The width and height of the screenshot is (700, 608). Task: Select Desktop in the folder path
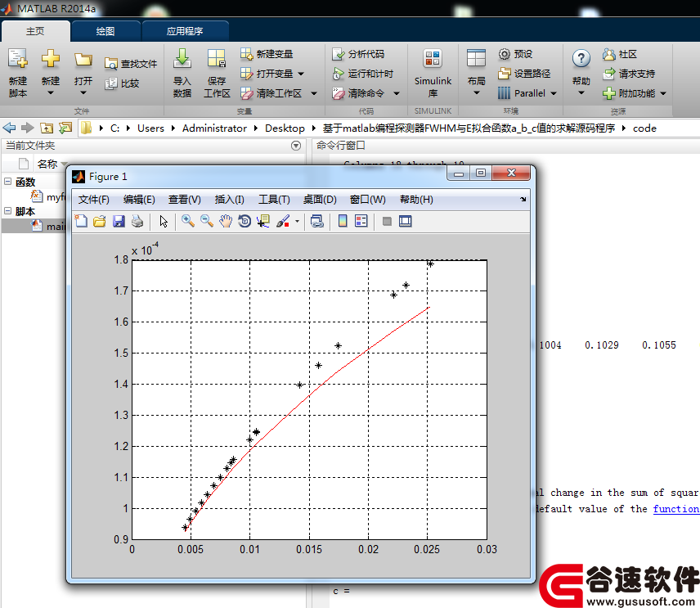coord(285,128)
